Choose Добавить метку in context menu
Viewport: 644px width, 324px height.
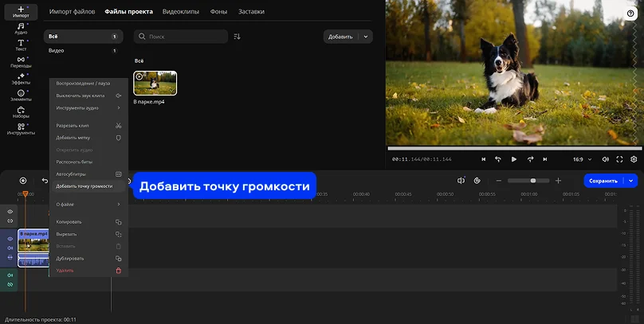[x=88, y=138]
